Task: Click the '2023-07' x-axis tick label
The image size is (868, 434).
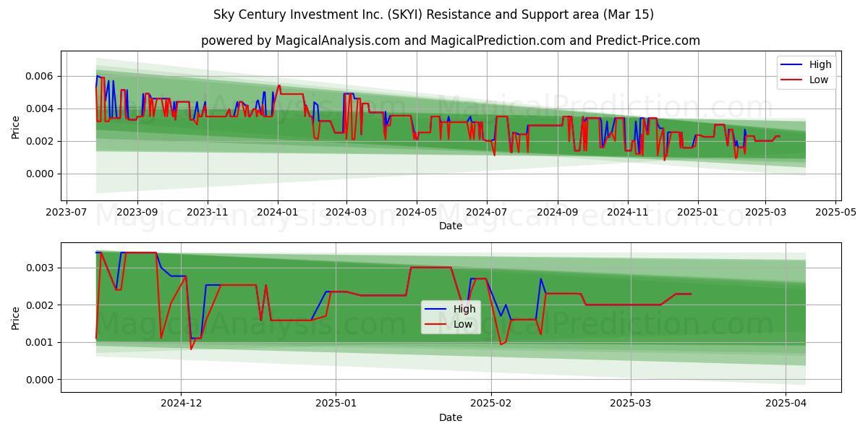Action: point(67,213)
